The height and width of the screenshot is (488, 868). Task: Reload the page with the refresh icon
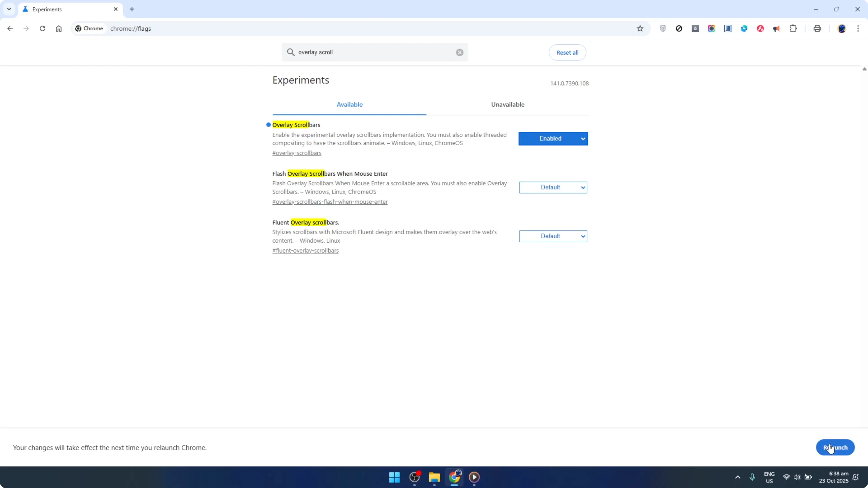[x=42, y=29]
